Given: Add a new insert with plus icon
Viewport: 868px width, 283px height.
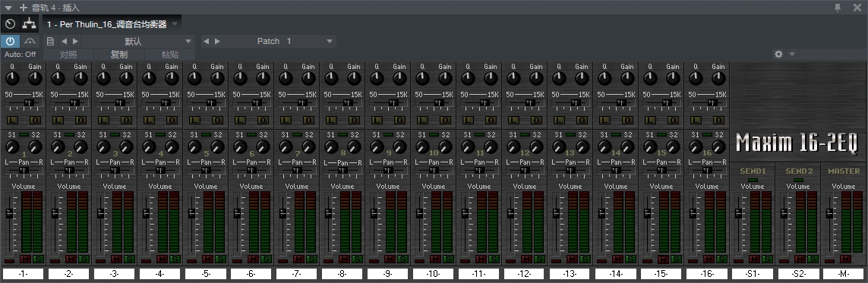Looking at the screenshot, I should tap(24, 8).
